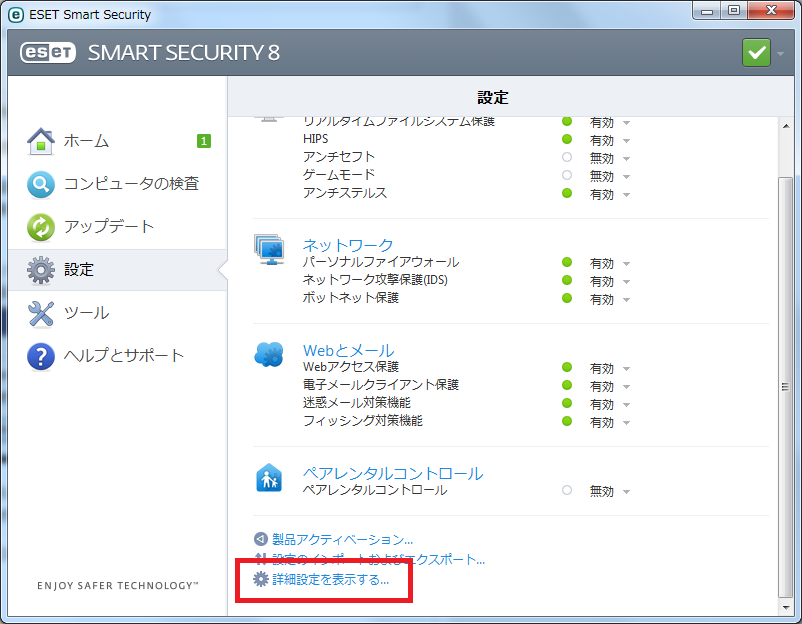
Task: Toggle ペアレンタルコントロール status indicator
Action: click(x=567, y=490)
